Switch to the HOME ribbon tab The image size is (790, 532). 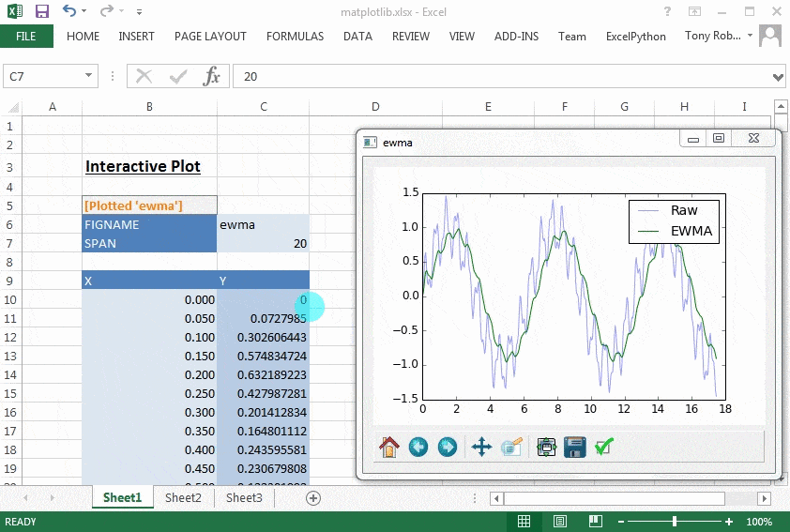pos(83,37)
